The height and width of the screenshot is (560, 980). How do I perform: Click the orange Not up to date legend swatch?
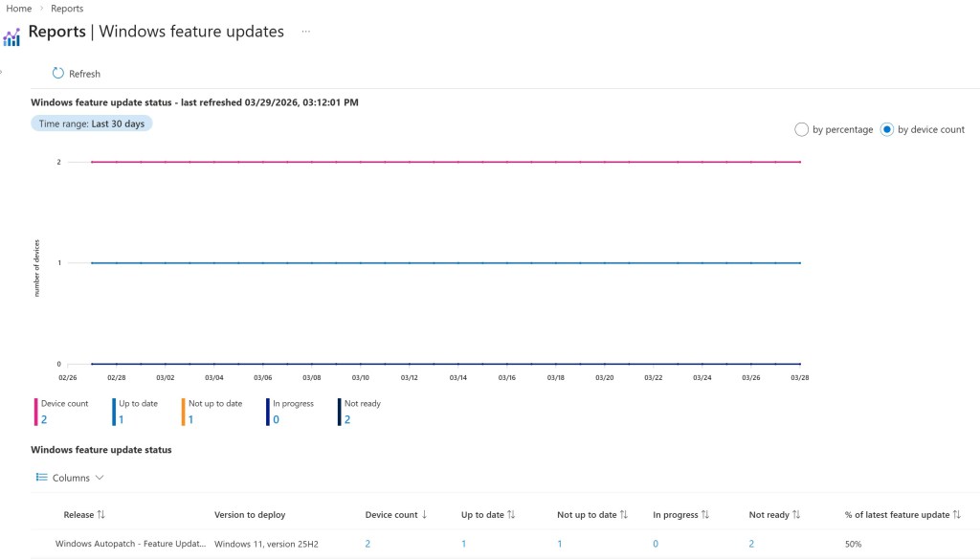[183, 412]
